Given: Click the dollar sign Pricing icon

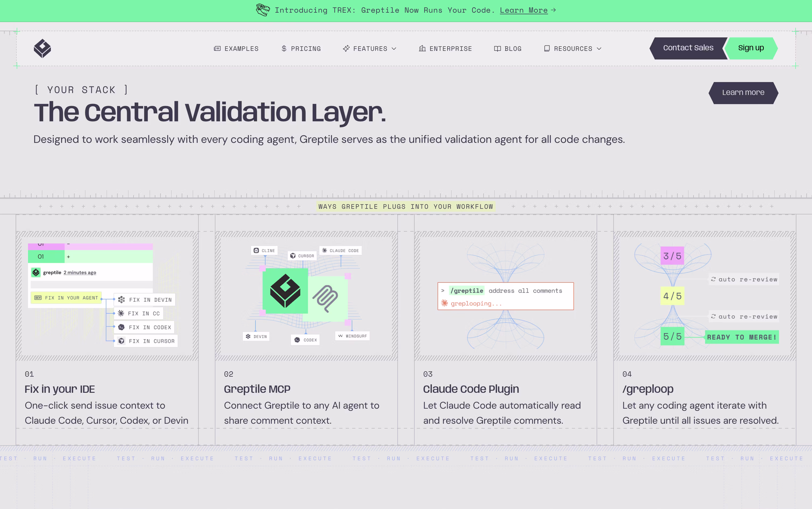Looking at the screenshot, I should (x=284, y=48).
